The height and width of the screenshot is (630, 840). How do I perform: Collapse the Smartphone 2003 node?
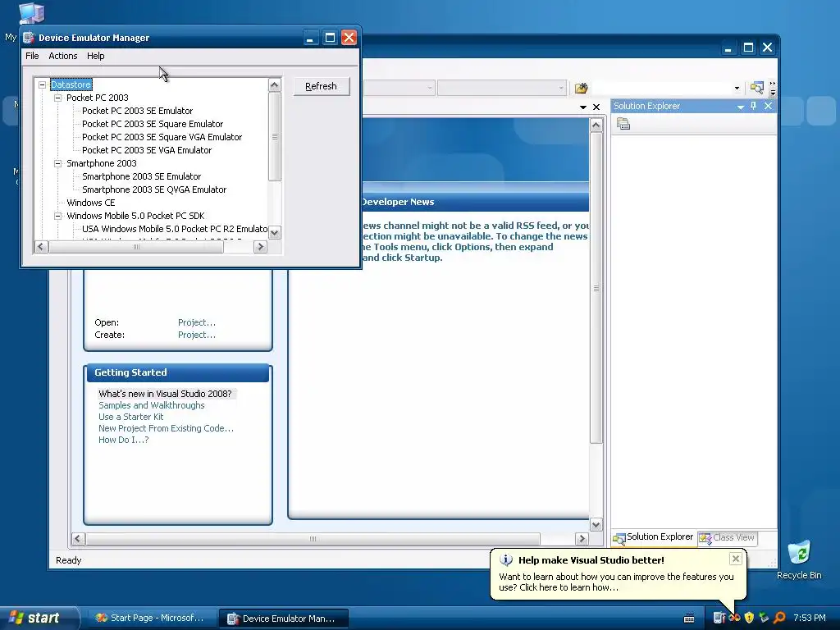click(x=58, y=163)
